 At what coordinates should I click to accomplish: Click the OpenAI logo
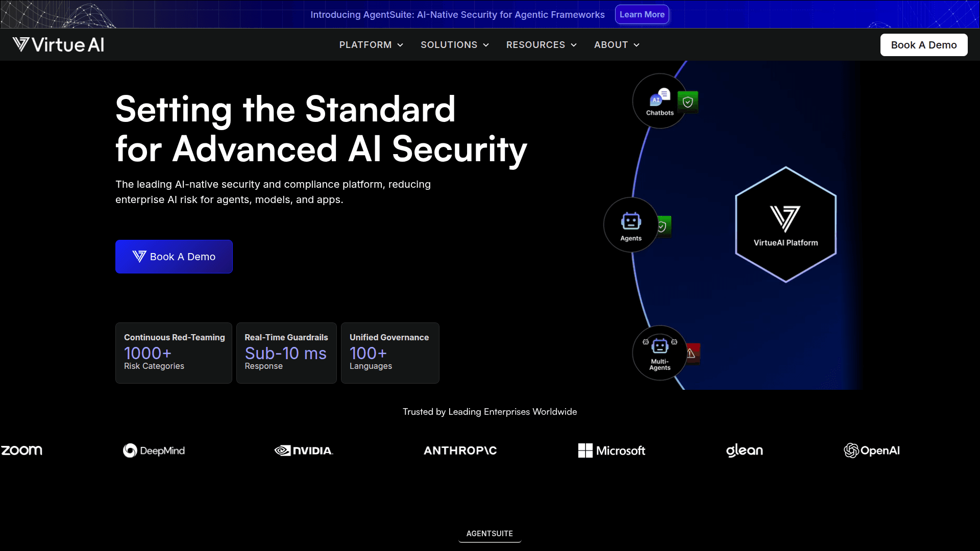pos(871,450)
